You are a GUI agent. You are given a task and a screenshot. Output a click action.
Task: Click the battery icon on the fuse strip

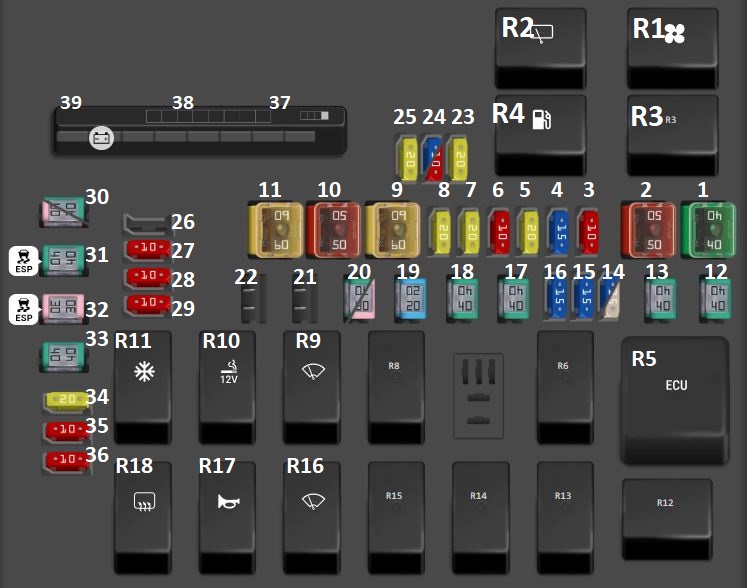coord(101,138)
